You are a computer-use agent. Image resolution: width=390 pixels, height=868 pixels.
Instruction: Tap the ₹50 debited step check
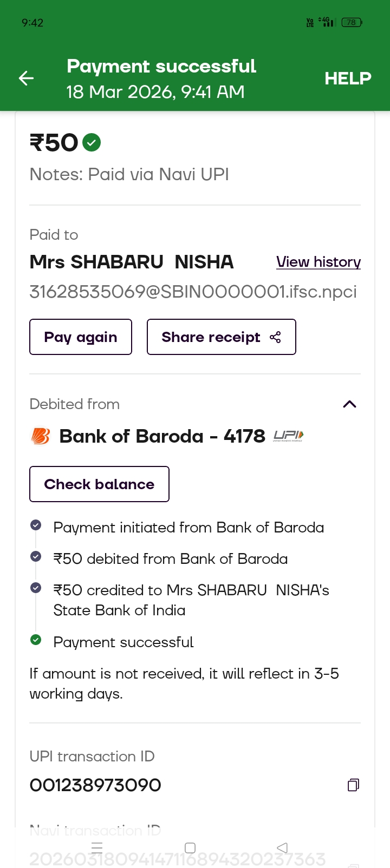click(36, 556)
